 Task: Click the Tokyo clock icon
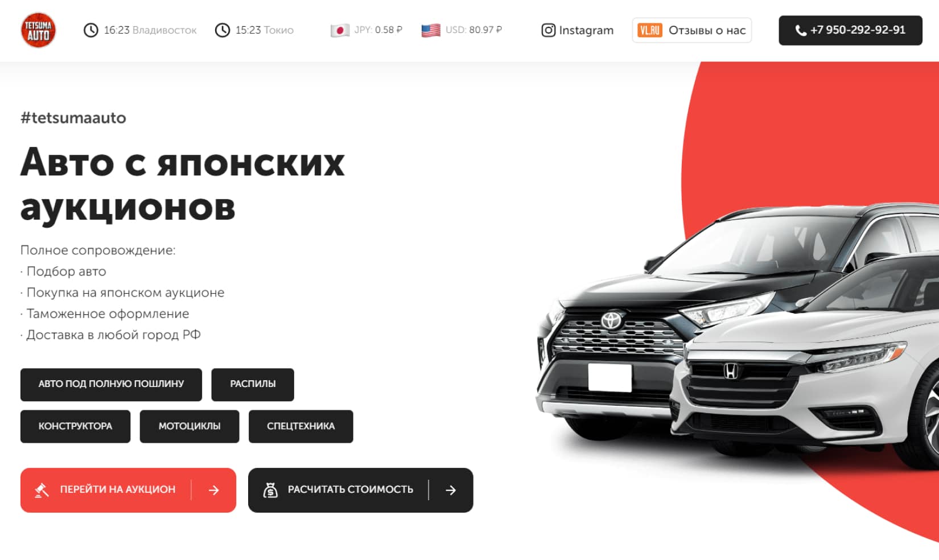(x=223, y=30)
